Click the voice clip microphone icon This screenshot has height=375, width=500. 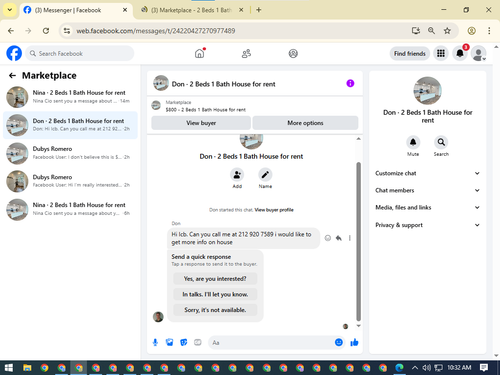155,342
